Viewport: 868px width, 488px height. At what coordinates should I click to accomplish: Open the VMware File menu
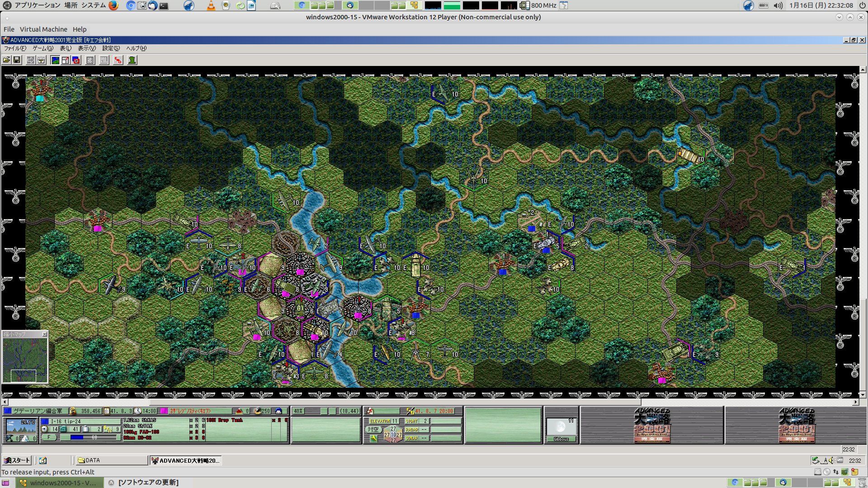(x=9, y=29)
